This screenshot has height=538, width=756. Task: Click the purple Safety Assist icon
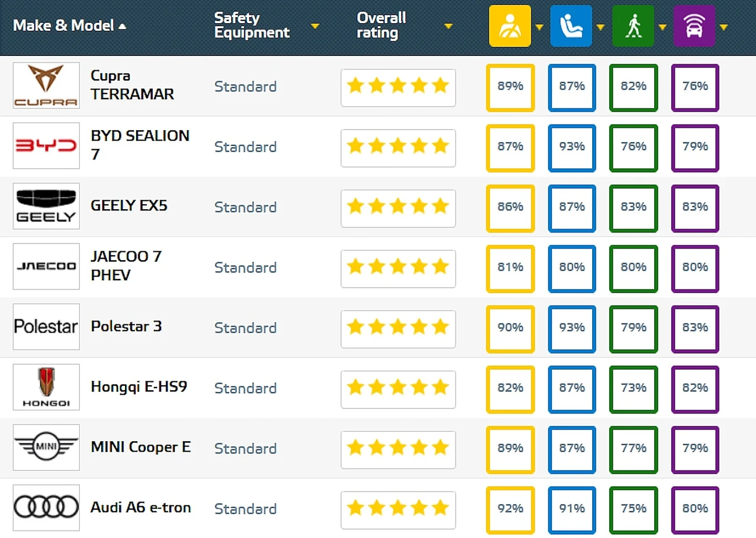coord(694,26)
